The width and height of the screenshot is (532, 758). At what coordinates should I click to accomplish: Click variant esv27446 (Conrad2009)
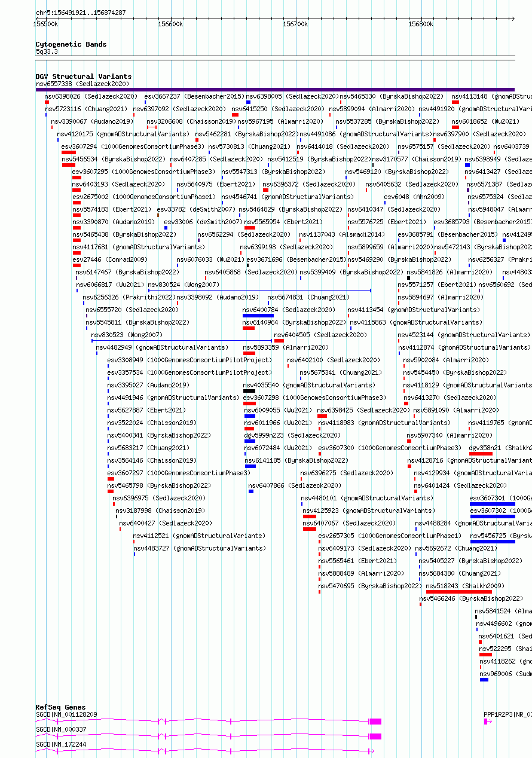110,259
